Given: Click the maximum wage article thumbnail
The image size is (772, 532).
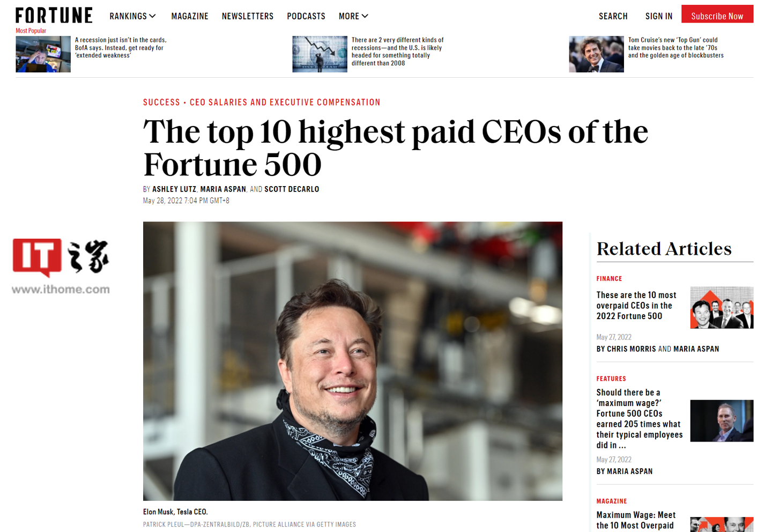Looking at the screenshot, I should (x=722, y=421).
